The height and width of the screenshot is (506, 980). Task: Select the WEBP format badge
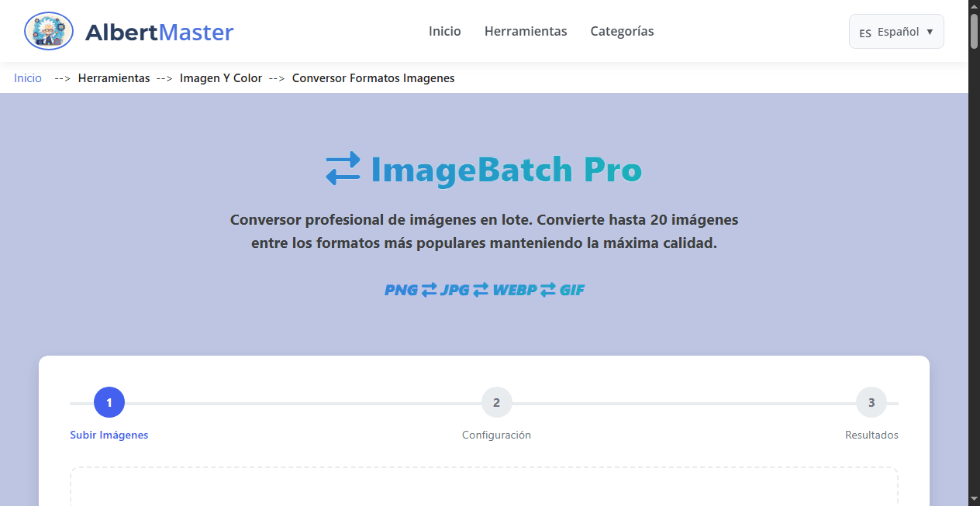[x=515, y=290]
